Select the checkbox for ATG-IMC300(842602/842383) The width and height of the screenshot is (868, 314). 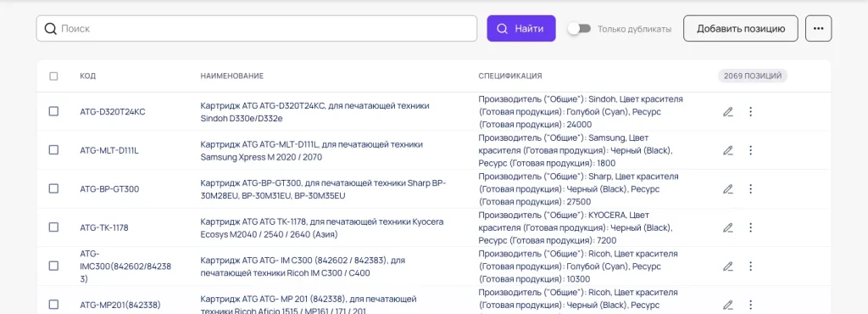click(53, 266)
